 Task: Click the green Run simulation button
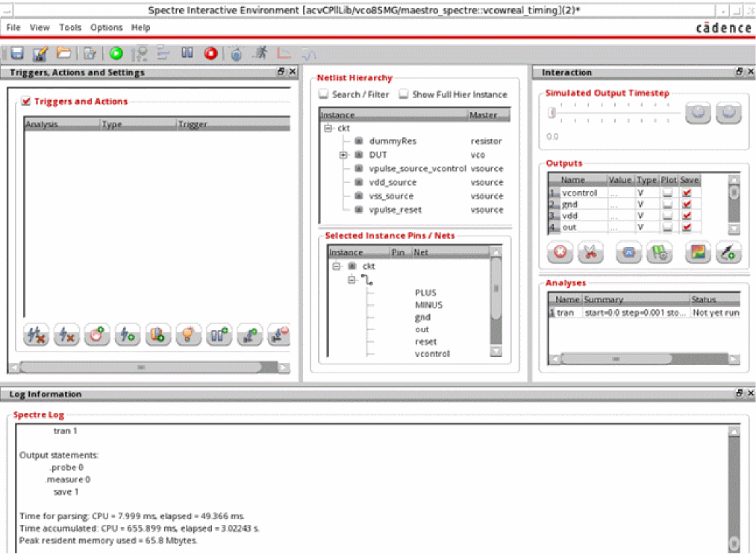(x=116, y=54)
